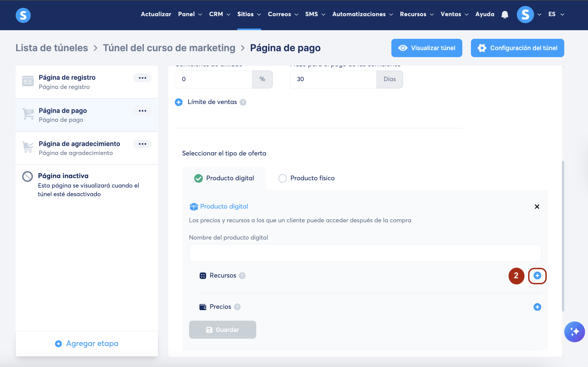Select the Producto físico radio option
Image resolution: width=588 pixels, height=367 pixels.
tap(282, 178)
